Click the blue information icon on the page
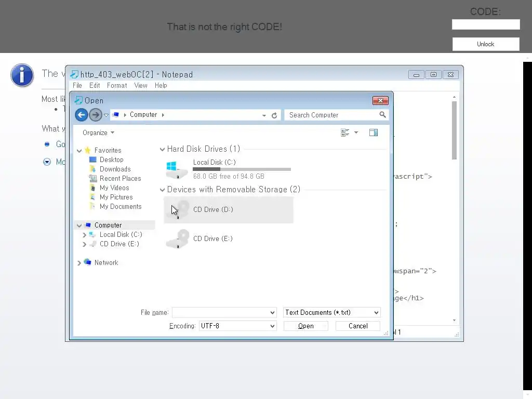This screenshot has height=399, width=532. tap(22, 75)
